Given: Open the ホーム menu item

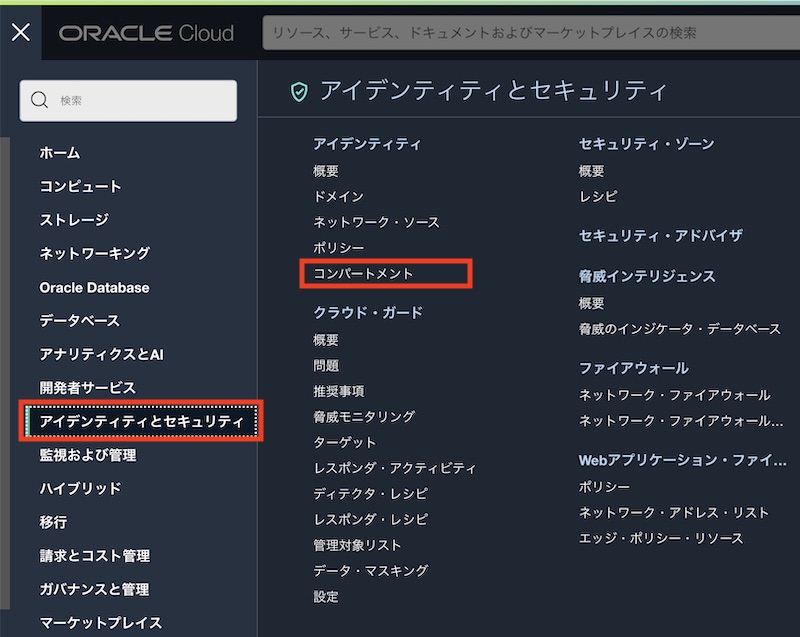Looking at the screenshot, I should click(x=60, y=153).
